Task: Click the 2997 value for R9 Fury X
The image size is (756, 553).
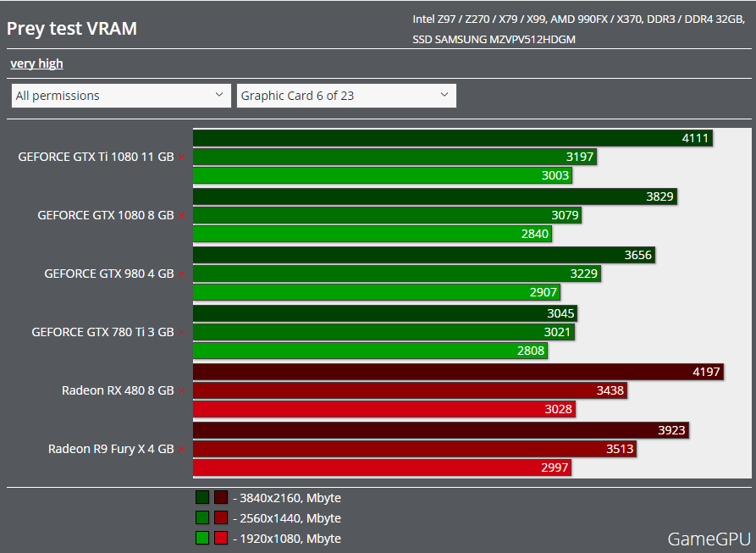Action: point(555,467)
